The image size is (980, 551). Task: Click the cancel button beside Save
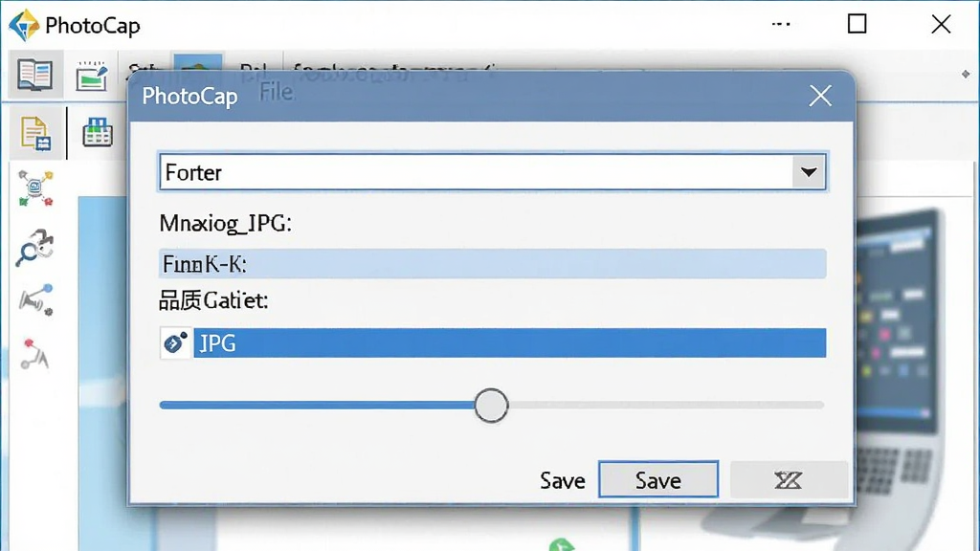[x=789, y=480]
